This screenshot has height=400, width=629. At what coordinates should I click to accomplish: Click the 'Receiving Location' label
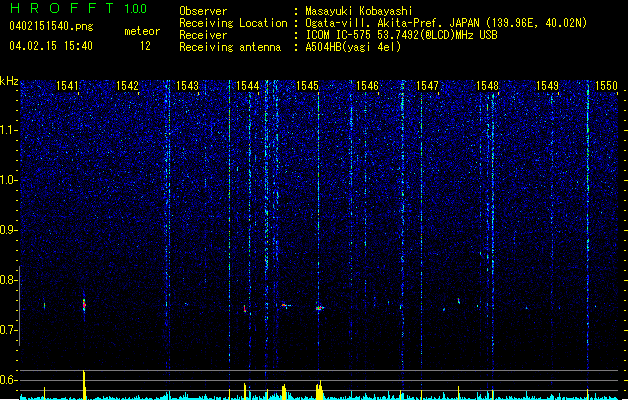click(233, 23)
